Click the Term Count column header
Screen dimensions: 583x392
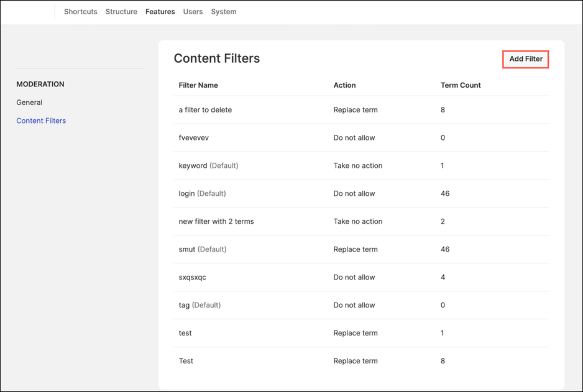[x=461, y=85]
